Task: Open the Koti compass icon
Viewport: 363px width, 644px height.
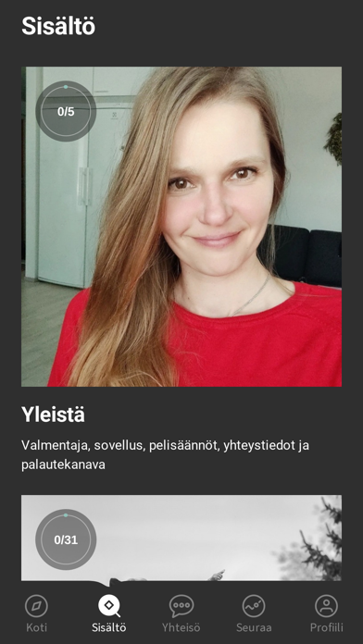Action: (x=36, y=606)
